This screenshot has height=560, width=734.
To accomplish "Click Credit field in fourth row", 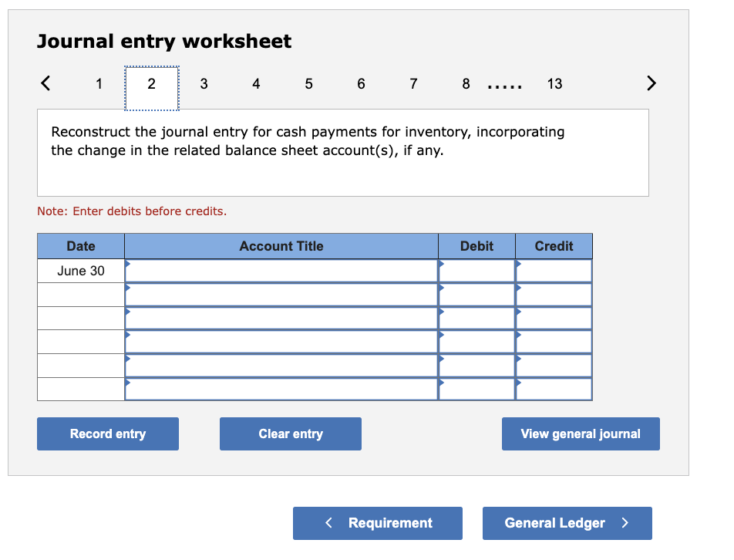I will click(x=554, y=342).
